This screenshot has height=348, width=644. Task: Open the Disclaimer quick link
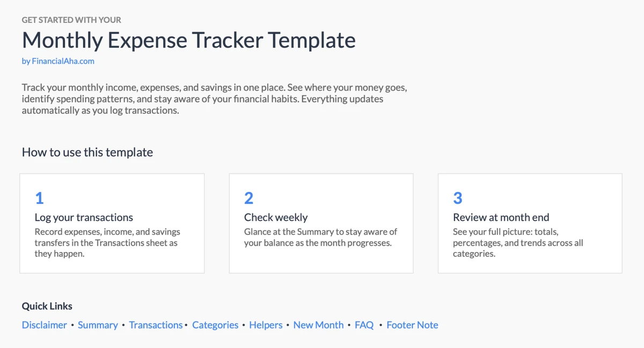pos(45,325)
